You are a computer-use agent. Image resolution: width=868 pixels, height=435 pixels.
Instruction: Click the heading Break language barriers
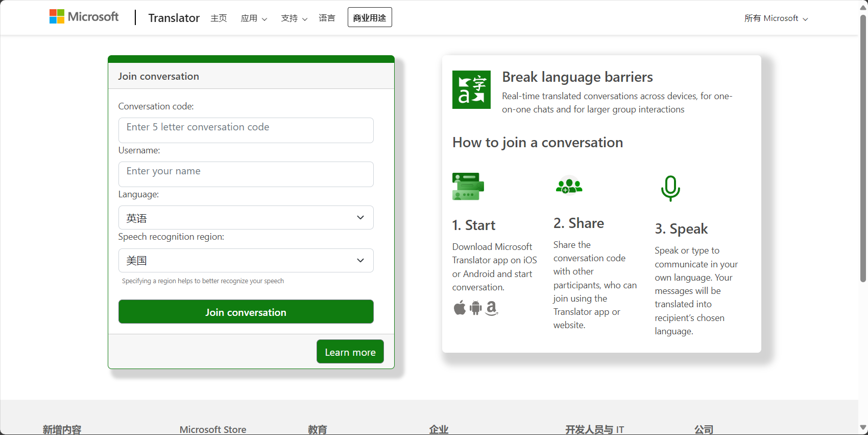tap(577, 77)
